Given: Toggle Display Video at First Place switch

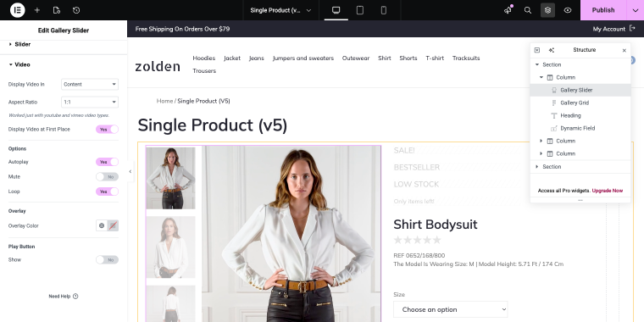Looking at the screenshot, I should point(108,130).
